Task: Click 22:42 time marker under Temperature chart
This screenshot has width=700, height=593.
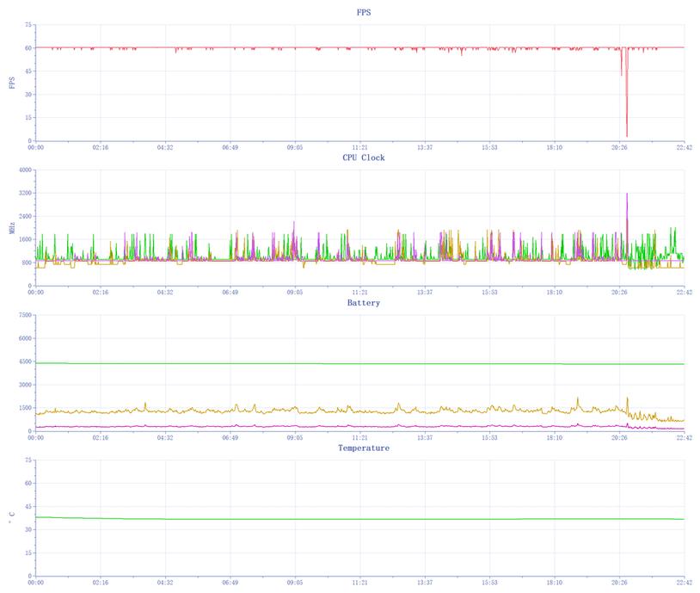Action: 684,583
